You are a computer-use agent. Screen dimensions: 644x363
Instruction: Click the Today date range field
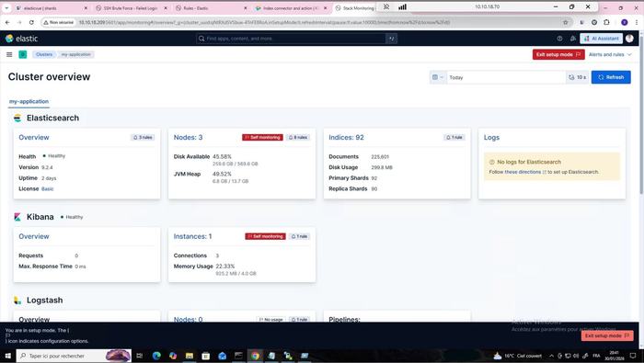pyautogui.click(x=505, y=77)
